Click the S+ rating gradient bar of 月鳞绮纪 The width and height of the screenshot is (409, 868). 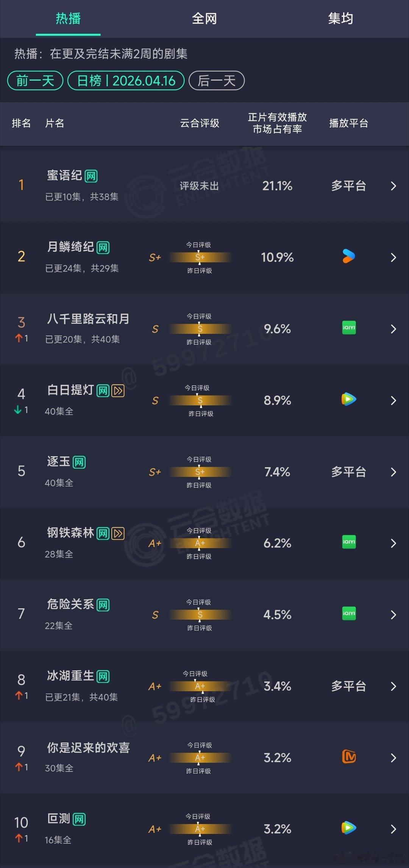[200, 257]
